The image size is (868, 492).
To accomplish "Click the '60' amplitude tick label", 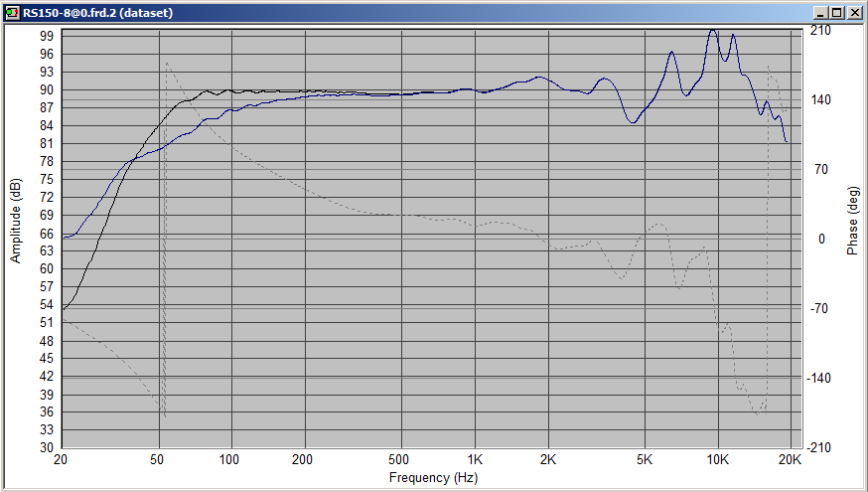I will [x=47, y=268].
